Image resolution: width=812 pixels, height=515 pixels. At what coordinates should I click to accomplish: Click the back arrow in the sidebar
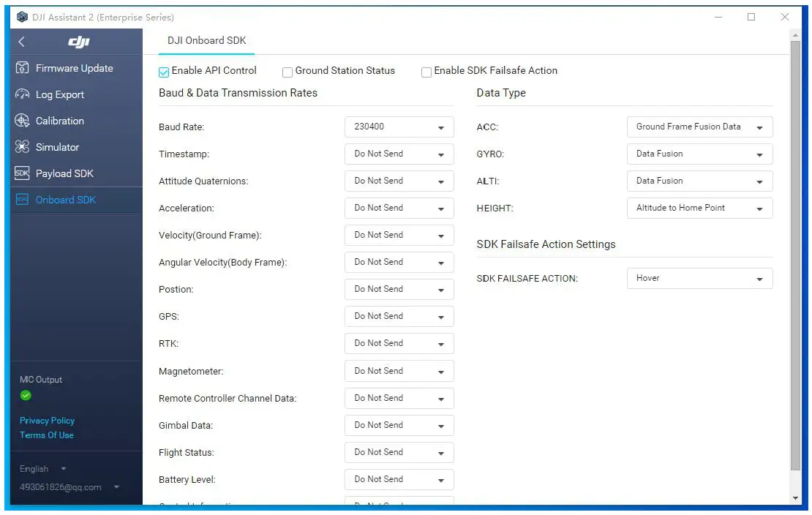(x=20, y=42)
